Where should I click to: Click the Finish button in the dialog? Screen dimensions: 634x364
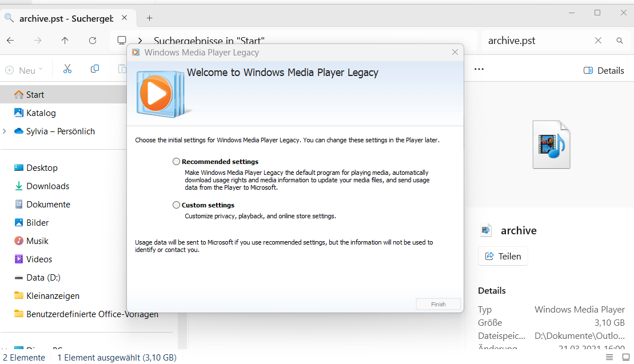438,304
